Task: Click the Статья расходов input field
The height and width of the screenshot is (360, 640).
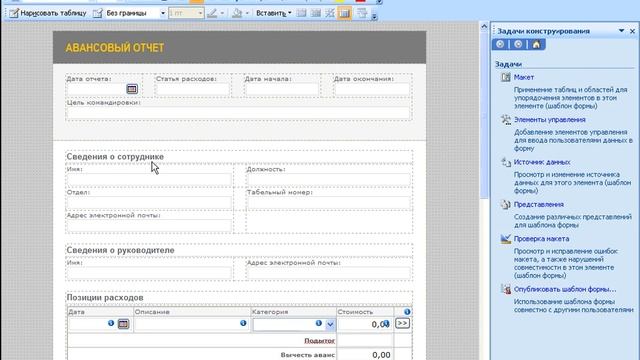Action: pyautogui.click(x=192, y=89)
